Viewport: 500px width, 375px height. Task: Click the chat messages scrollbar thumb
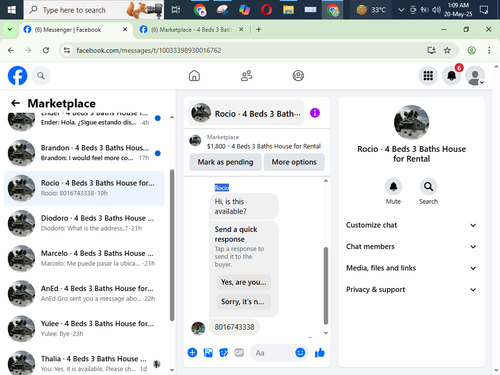(326, 286)
